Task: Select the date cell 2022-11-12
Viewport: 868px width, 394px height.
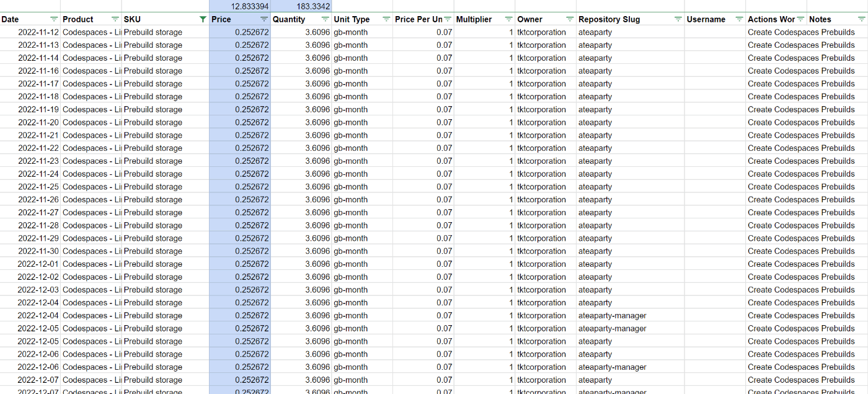Action: pyautogui.click(x=30, y=32)
